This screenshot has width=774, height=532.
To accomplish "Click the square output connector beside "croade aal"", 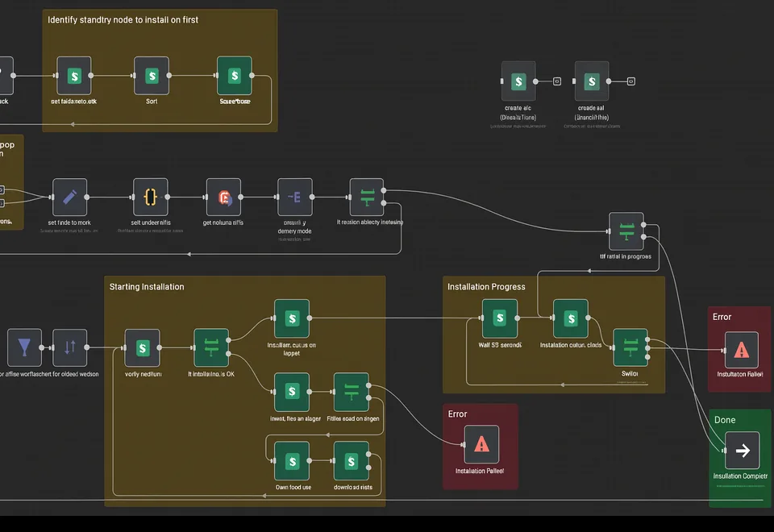I will point(630,81).
